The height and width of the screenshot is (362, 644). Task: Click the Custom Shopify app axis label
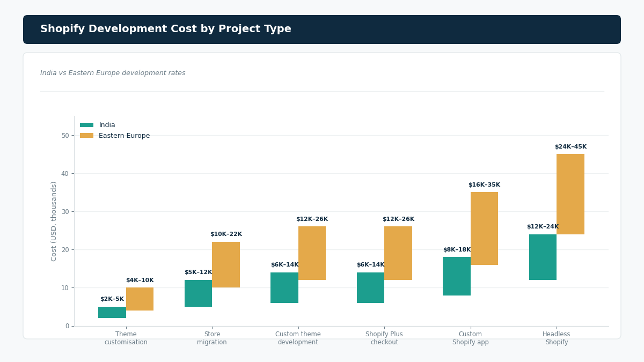(x=471, y=338)
